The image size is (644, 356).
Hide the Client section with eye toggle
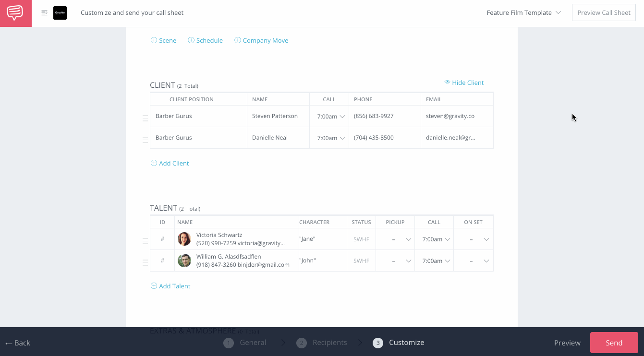coord(447,82)
